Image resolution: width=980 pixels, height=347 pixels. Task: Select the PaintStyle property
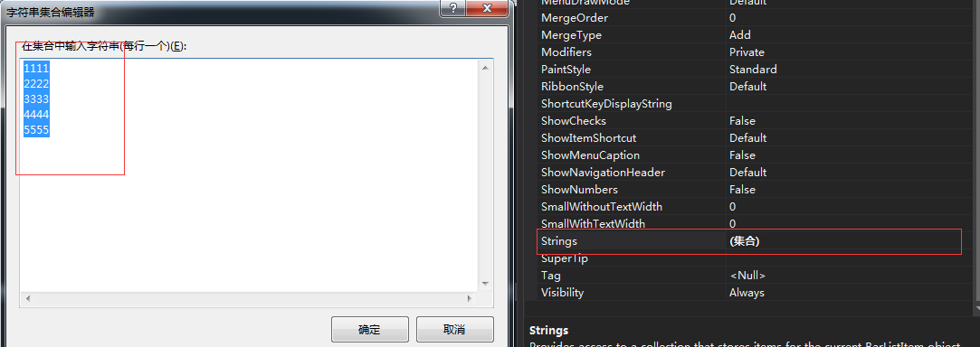[566, 70]
